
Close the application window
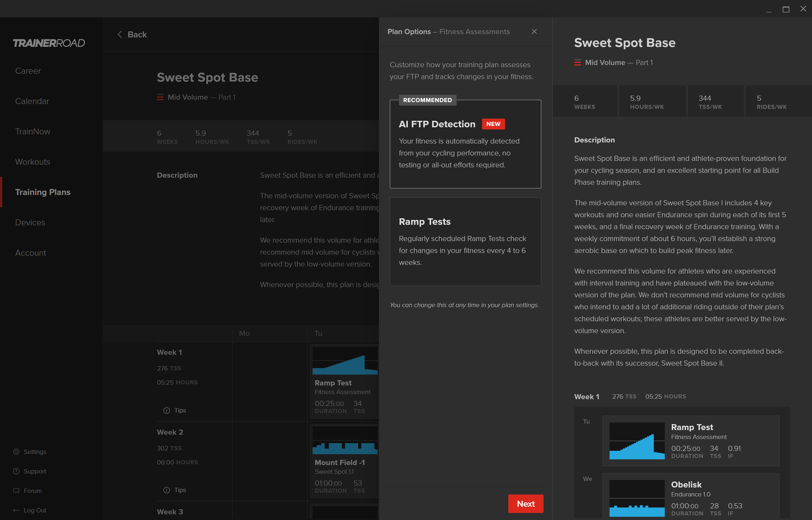coord(803,9)
